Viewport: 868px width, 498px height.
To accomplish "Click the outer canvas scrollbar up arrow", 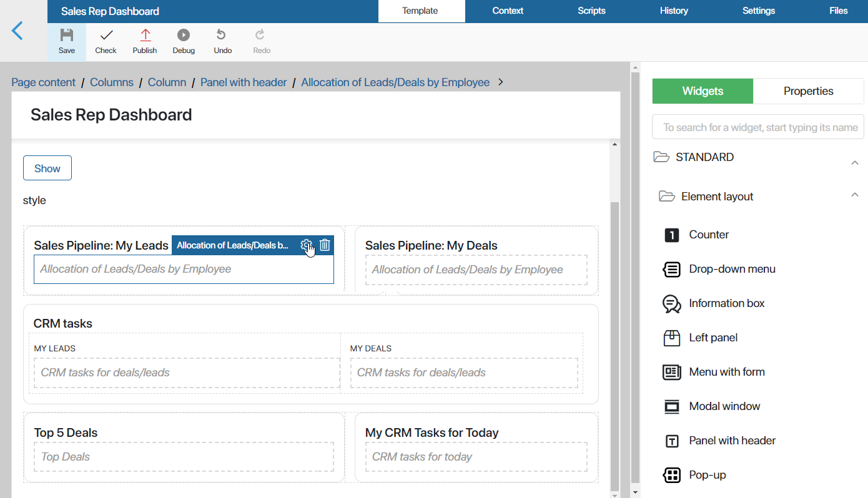I will pyautogui.click(x=635, y=66).
